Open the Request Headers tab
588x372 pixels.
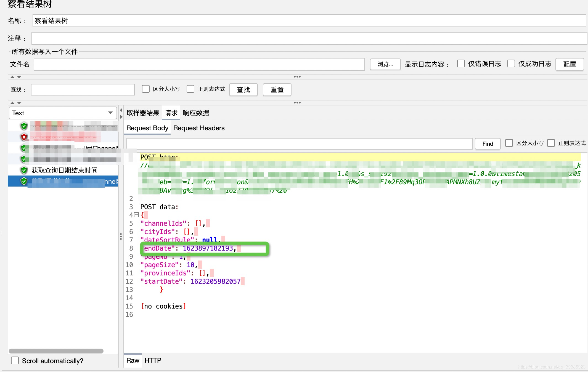click(199, 128)
